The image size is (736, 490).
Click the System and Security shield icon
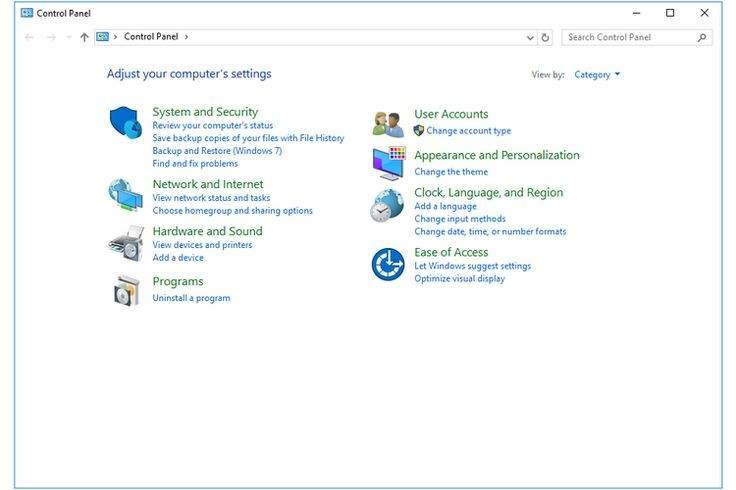[x=126, y=123]
